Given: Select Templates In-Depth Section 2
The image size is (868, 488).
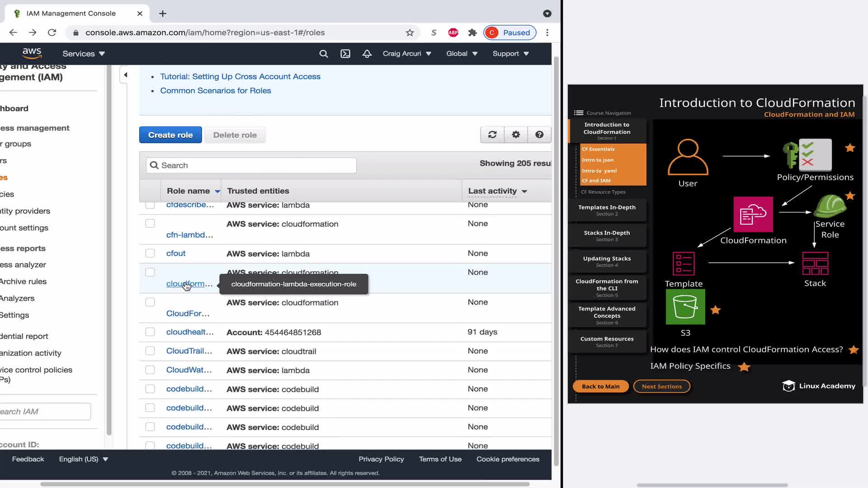Looking at the screenshot, I should tap(607, 210).
